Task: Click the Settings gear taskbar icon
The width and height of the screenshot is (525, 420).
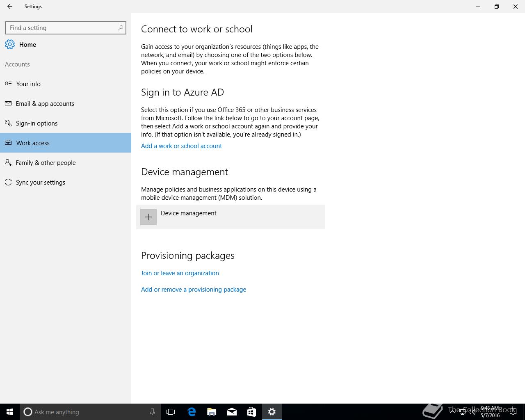Action: pos(272,412)
